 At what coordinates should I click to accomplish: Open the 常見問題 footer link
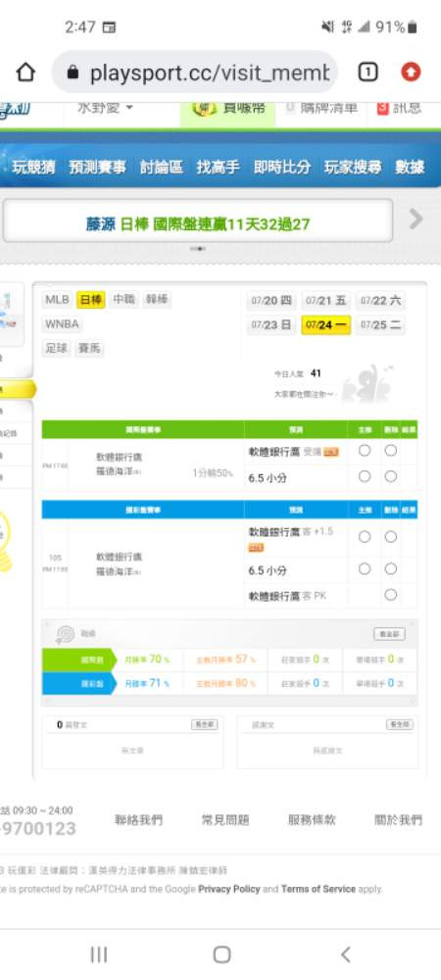tap(225, 820)
